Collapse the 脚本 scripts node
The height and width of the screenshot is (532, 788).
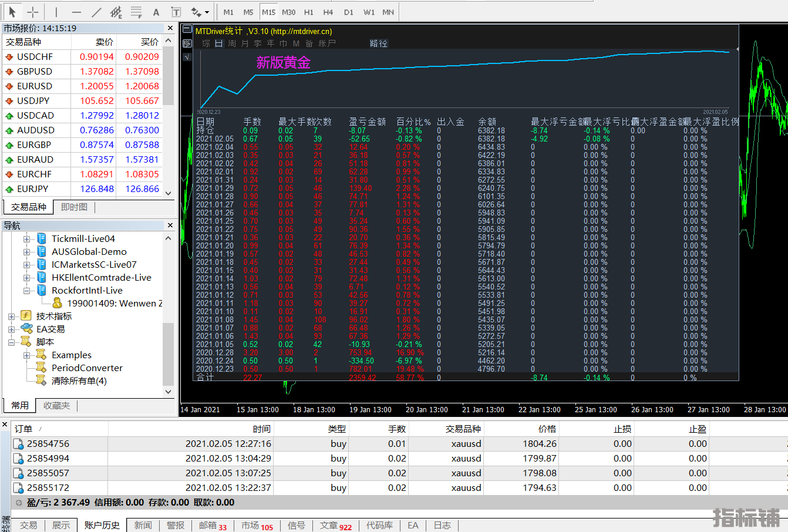(11, 342)
